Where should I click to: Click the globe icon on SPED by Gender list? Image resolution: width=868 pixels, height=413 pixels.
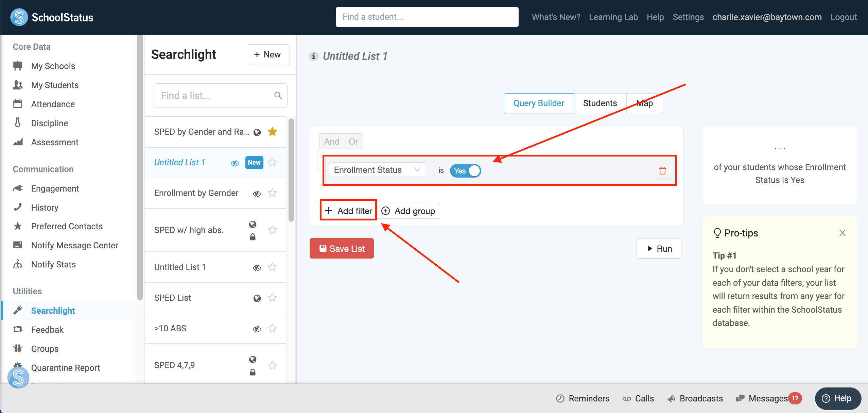[x=257, y=132]
